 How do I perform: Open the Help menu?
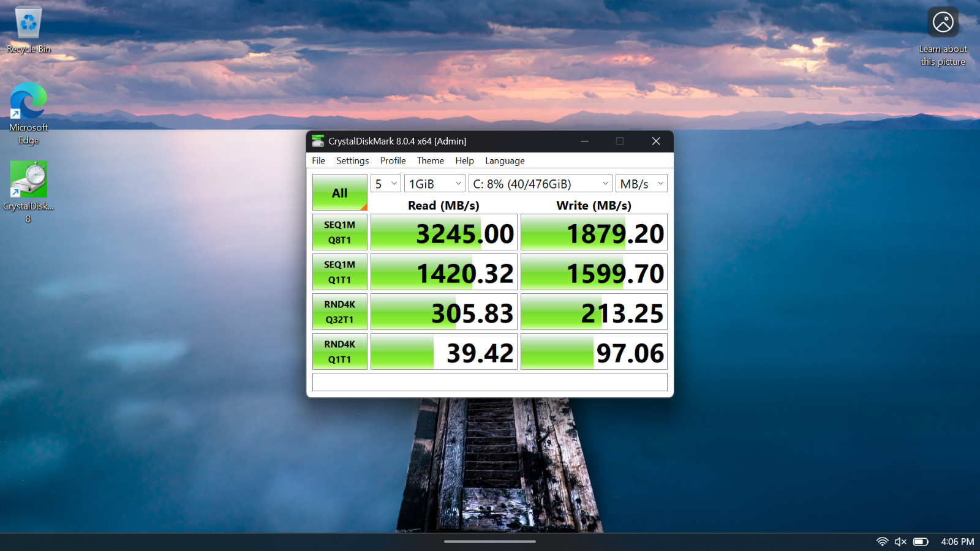464,160
